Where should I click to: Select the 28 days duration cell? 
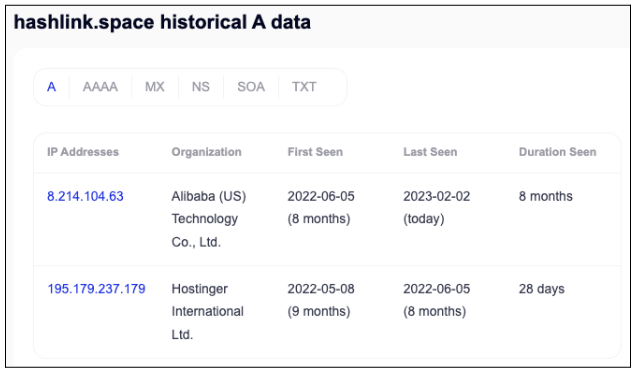(542, 289)
